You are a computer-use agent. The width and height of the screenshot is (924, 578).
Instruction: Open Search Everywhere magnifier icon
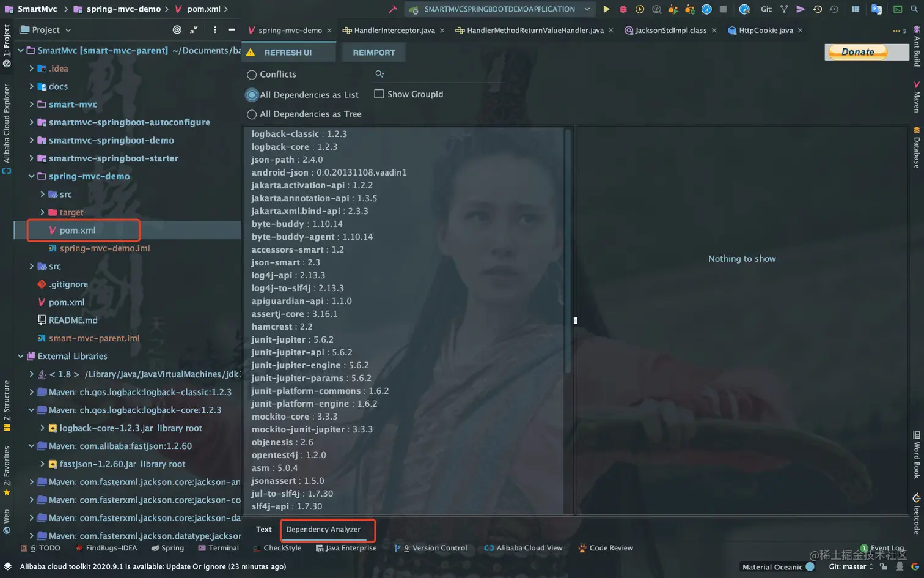click(914, 9)
